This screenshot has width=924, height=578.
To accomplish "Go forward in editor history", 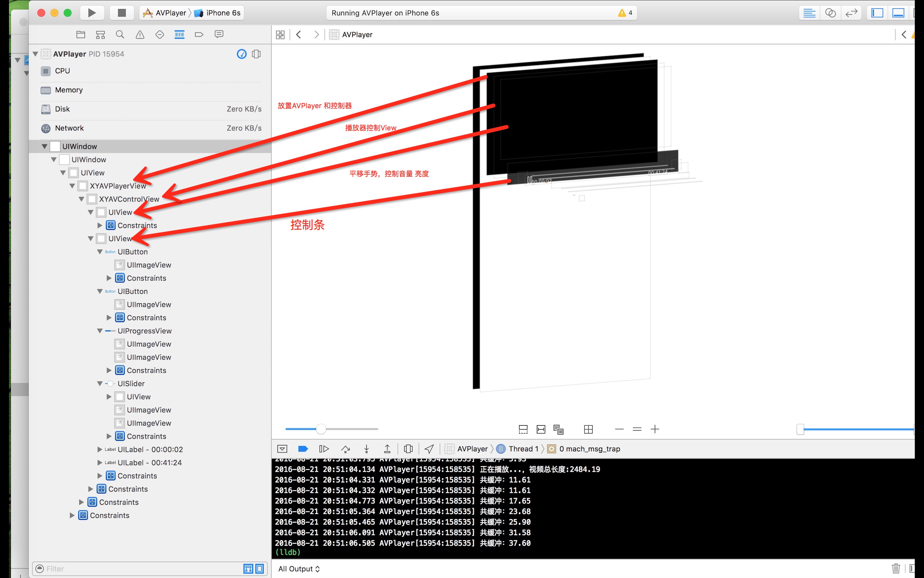I will pos(316,35).
